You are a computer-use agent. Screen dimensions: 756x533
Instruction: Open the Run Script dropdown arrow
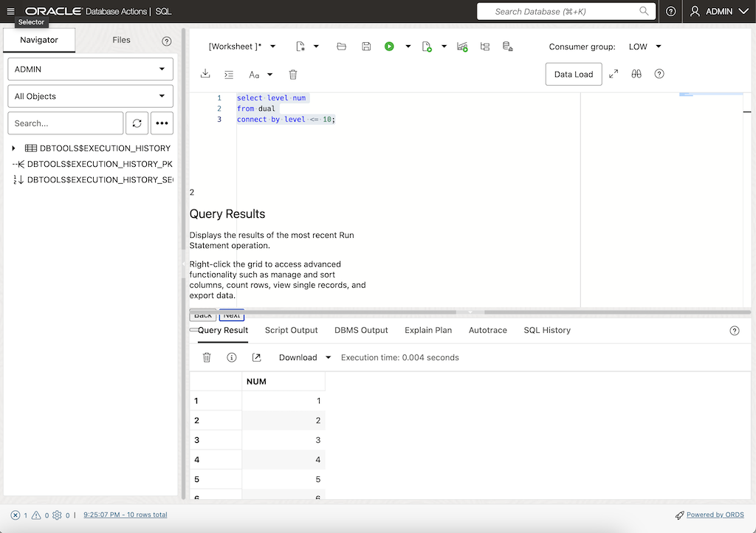pos(444,47)
